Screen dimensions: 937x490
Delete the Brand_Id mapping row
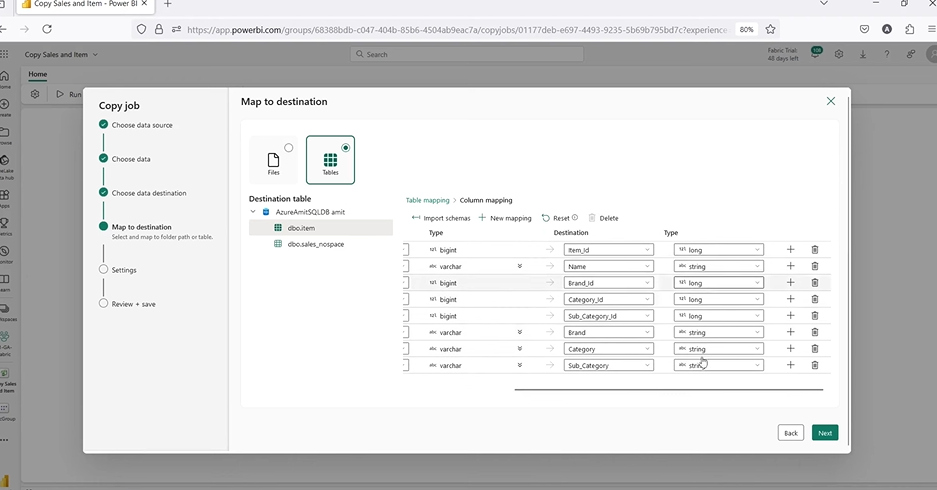(x=814, y=283)
